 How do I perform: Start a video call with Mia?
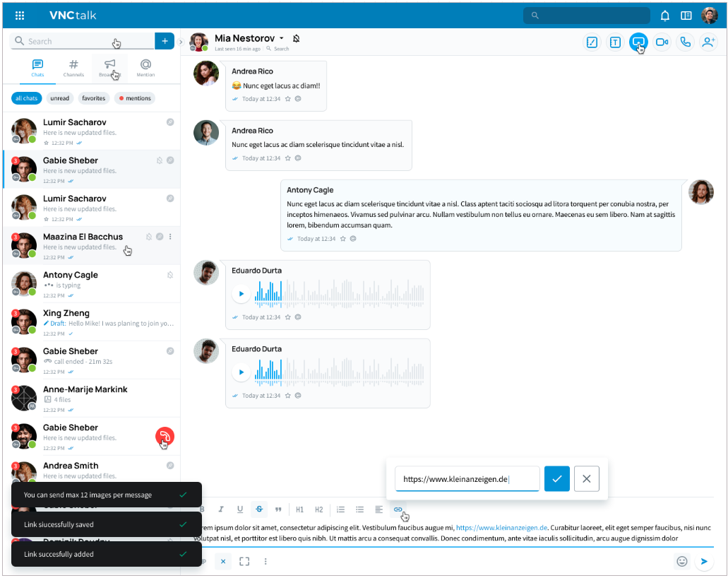[x=662, y=42]
